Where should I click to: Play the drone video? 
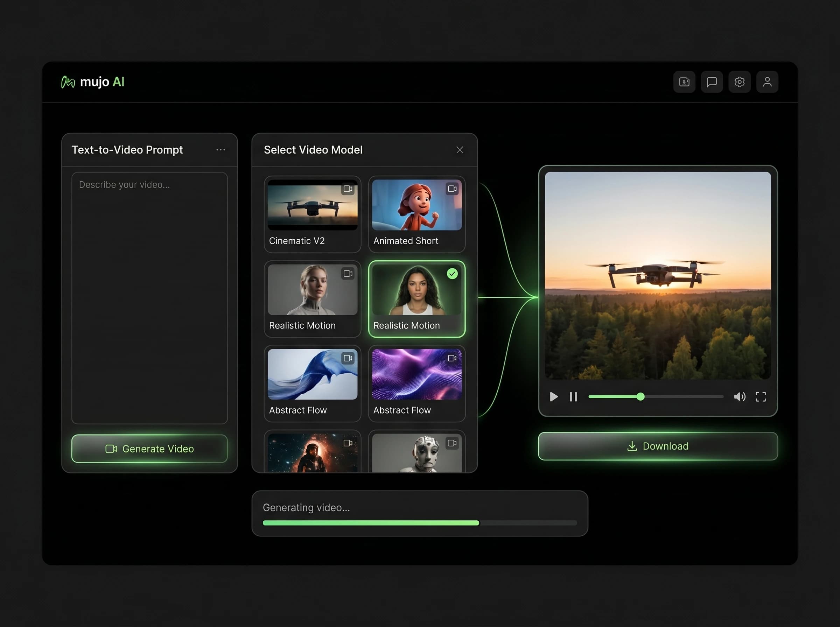tap(553, 397)
